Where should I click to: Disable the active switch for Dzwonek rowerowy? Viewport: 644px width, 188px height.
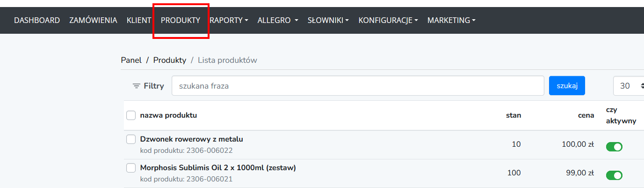tap(615, 147)
